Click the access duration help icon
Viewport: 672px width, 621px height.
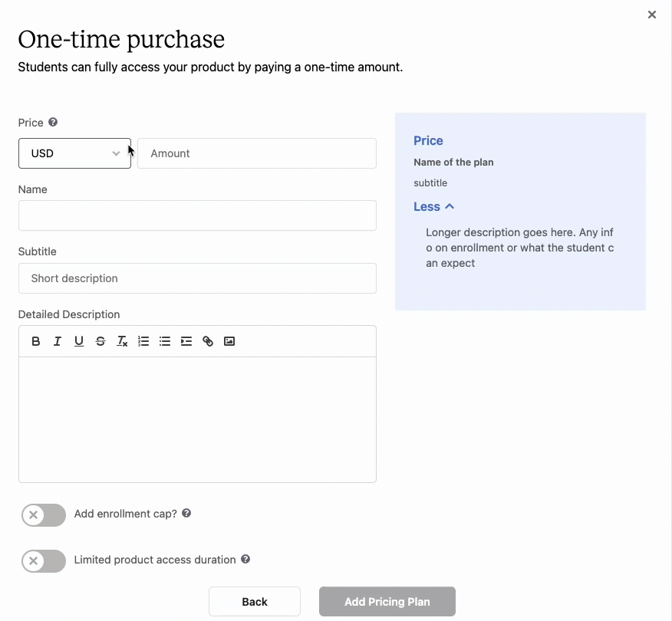click(245, 559)
